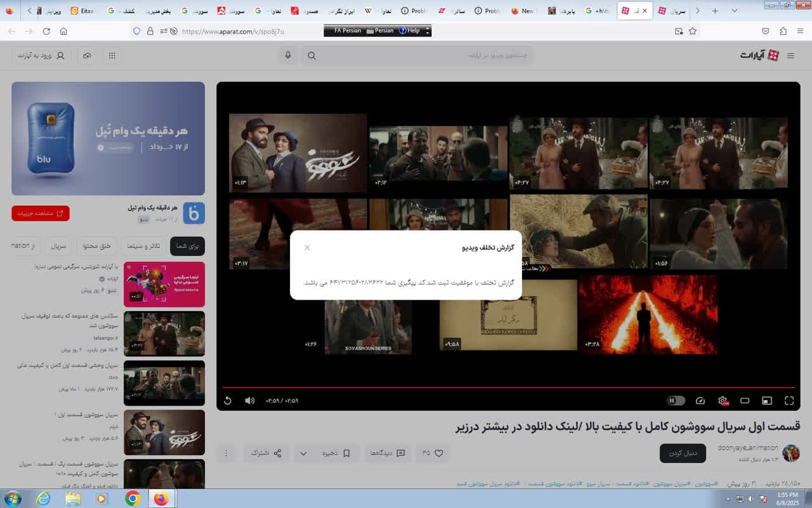Click the دنبال کردن follow button

[683, 453]
